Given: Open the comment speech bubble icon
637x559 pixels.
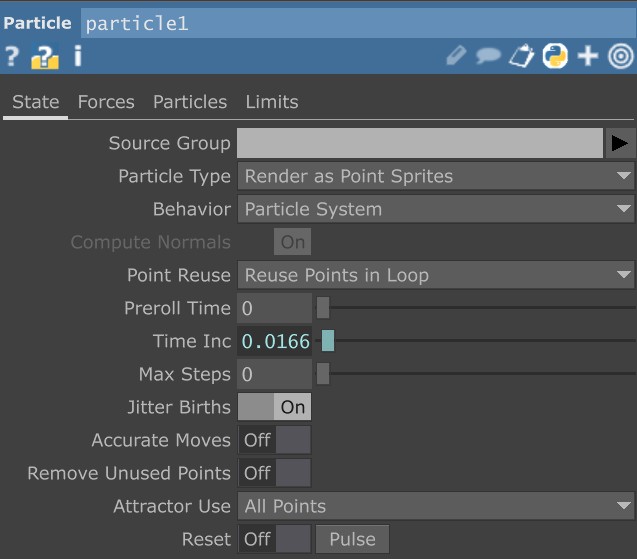Looking at the screenshot, I should click(x=488, y=56).
